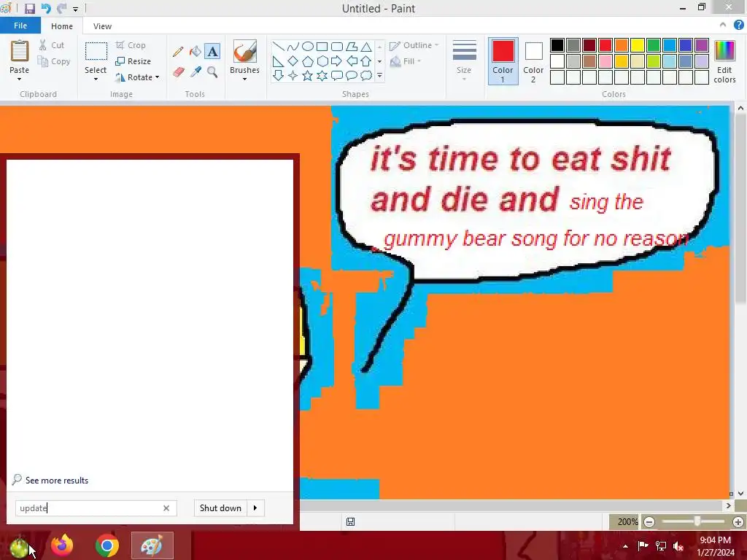Switch to the View tab
Image resolution: width=747 pixels, height=560 pixels.
pos(102,26)
